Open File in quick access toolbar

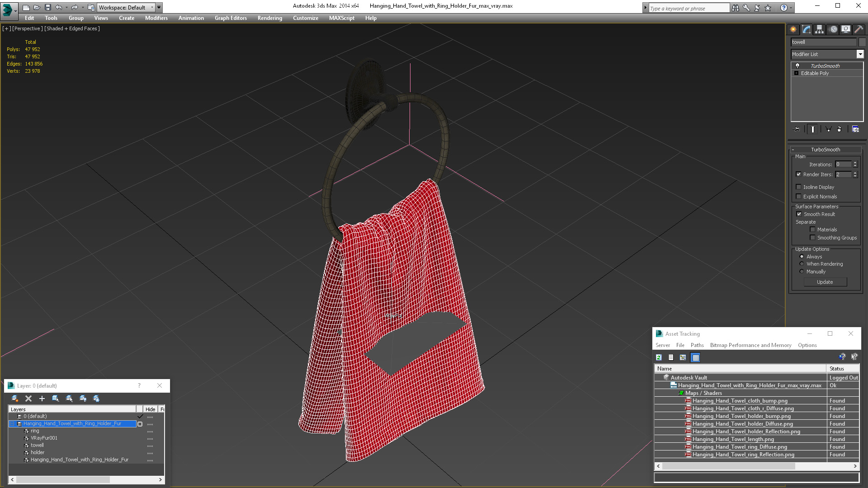pyautogui.click(x=37, y=7)
